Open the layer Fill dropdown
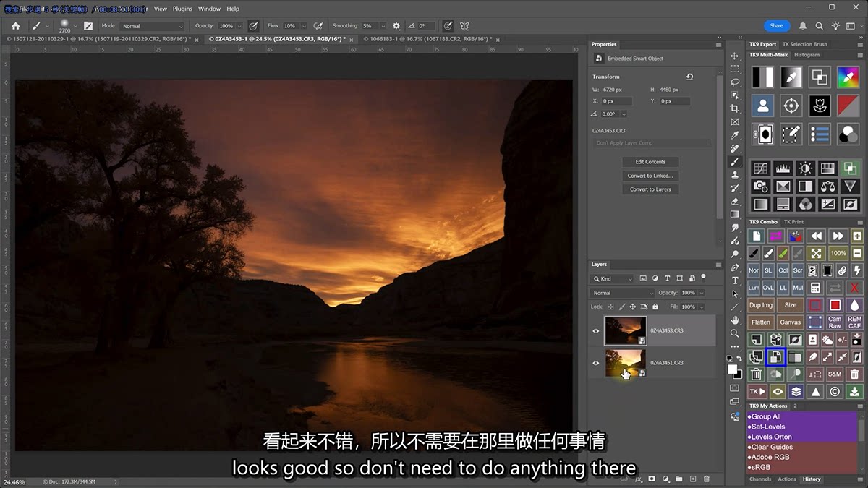 pyautogui.click(x=701, y=307)
